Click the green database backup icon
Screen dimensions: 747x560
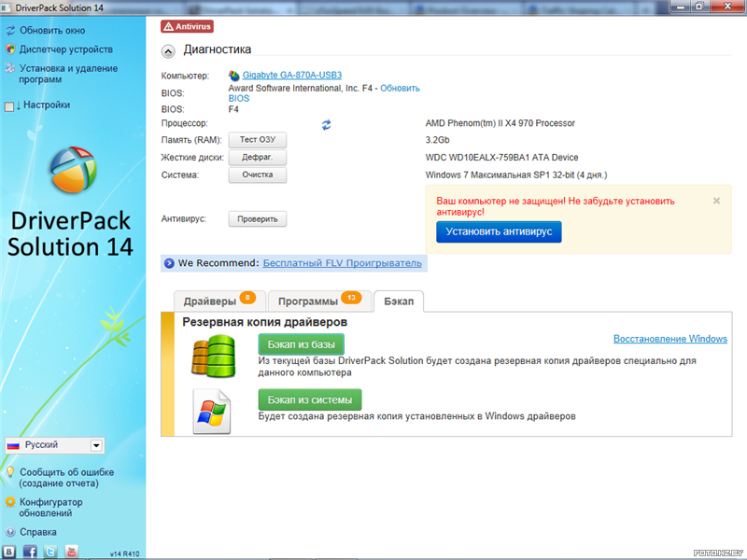click(x=214, y=357)
